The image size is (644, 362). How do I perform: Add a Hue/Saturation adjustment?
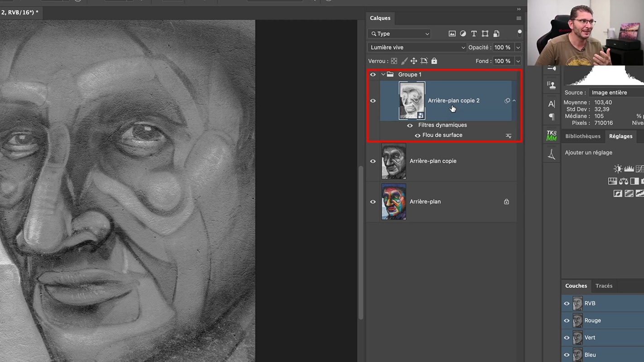tap(613, 181)
